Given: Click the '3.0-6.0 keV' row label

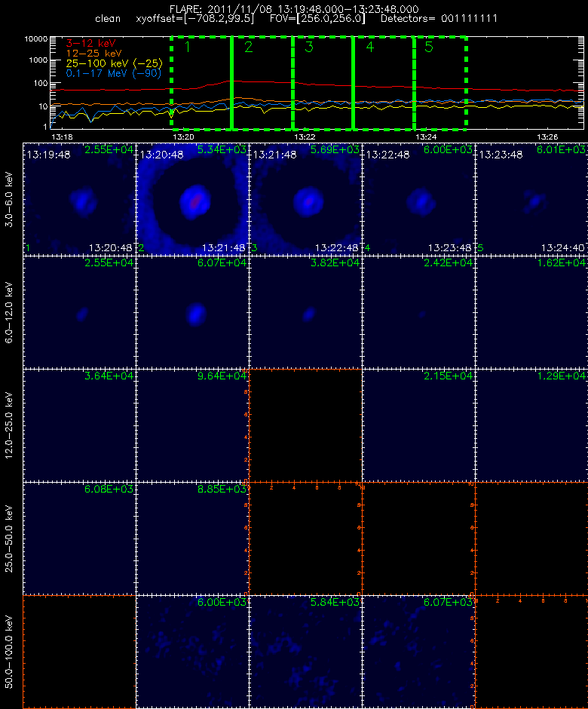Looking at the screenshot, I should 9,199.
